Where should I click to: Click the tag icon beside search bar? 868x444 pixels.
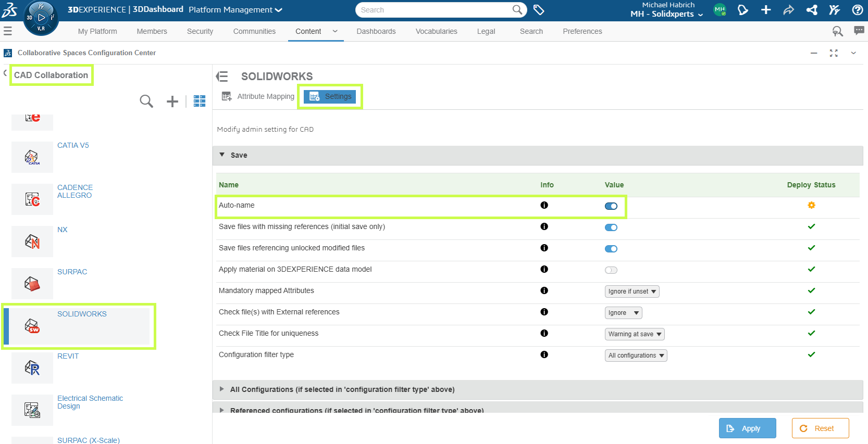click(539, 10)
